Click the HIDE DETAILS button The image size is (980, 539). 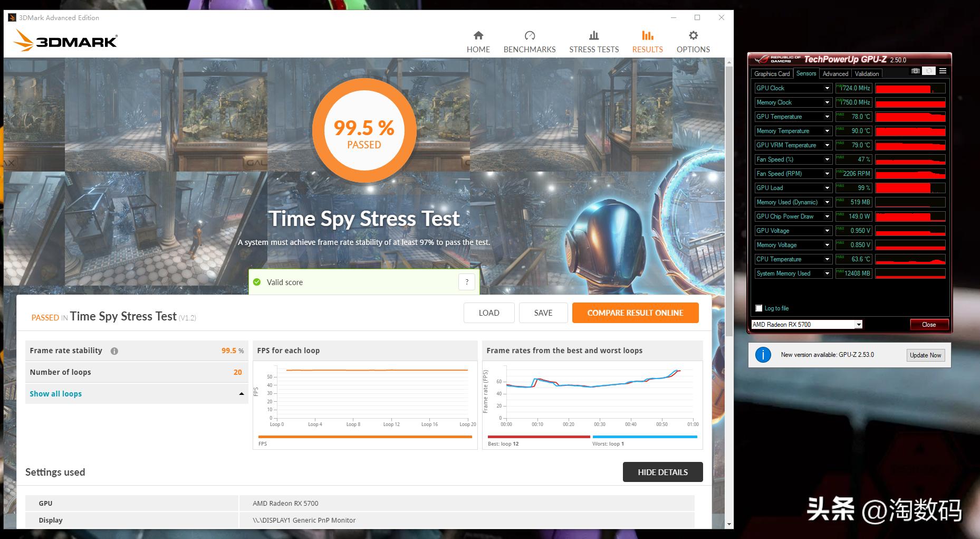tap(663, 472)
